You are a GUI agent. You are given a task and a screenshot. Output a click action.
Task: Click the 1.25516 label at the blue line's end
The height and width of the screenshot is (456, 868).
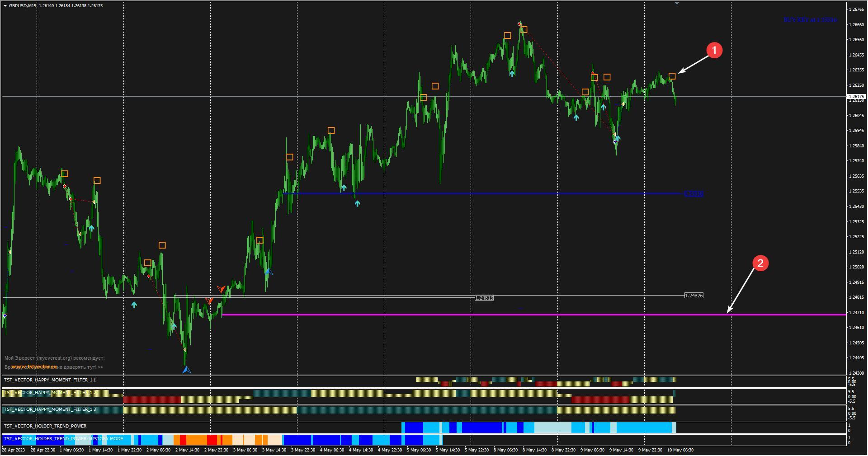pos(693,194)
